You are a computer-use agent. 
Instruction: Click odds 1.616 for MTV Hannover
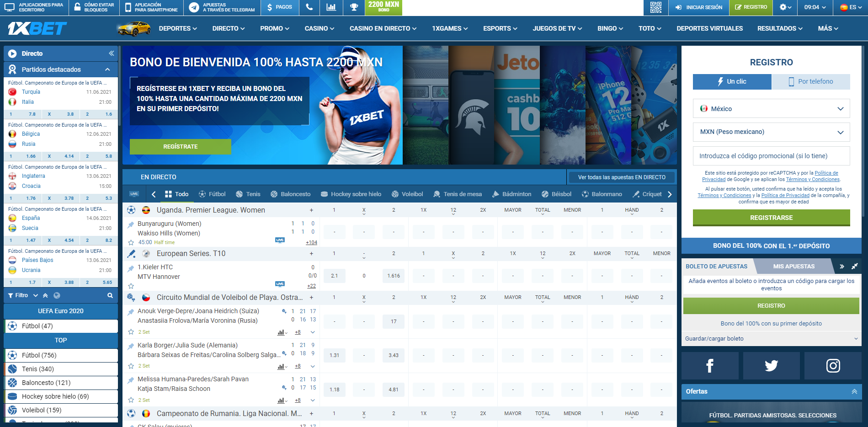tap(394, 276)
